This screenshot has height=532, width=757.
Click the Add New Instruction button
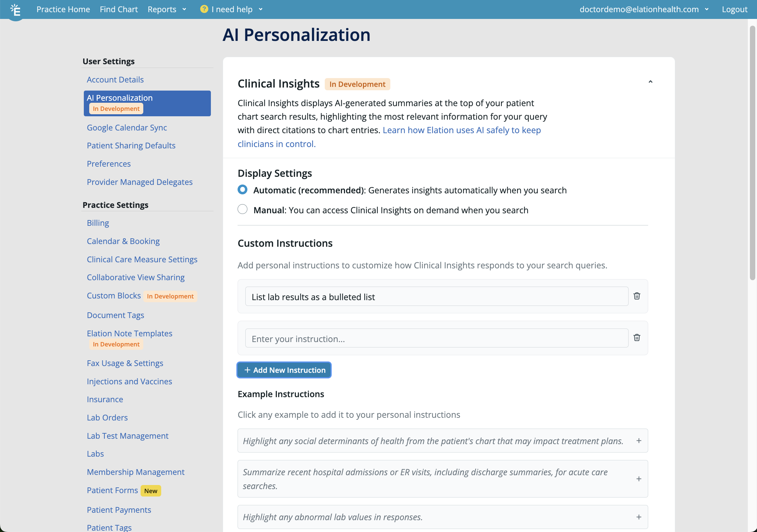284,370
